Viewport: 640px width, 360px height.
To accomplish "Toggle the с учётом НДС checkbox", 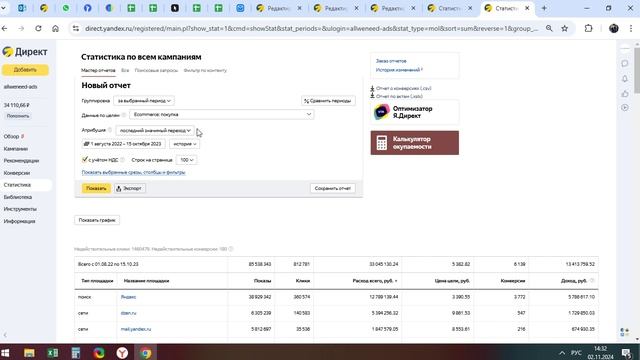I will pyautogui.click(x=85, y=160).
